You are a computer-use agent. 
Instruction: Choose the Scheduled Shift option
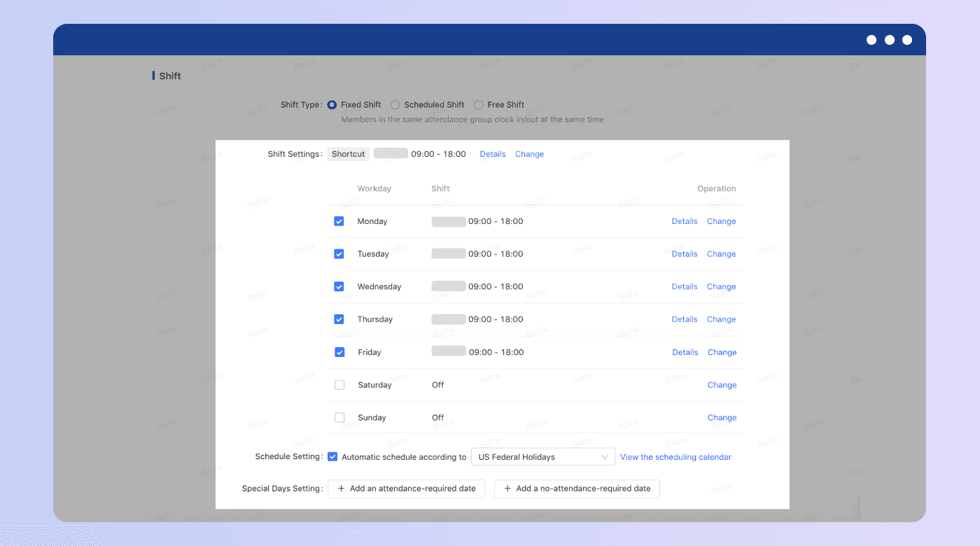pyautogui.click(x=395, y=105)
